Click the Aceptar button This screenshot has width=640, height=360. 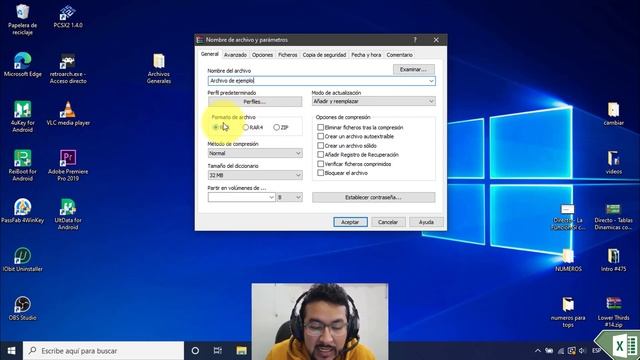(350, 222)
